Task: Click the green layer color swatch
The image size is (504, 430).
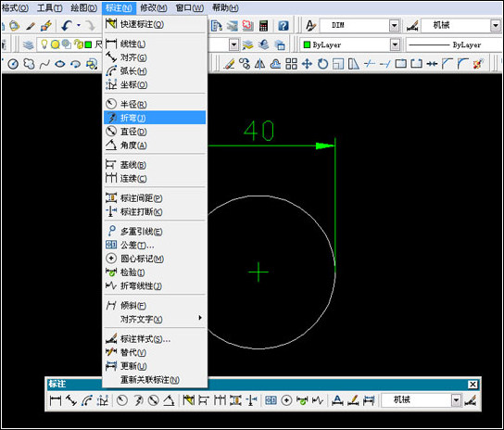Action: tap(88, 44)
